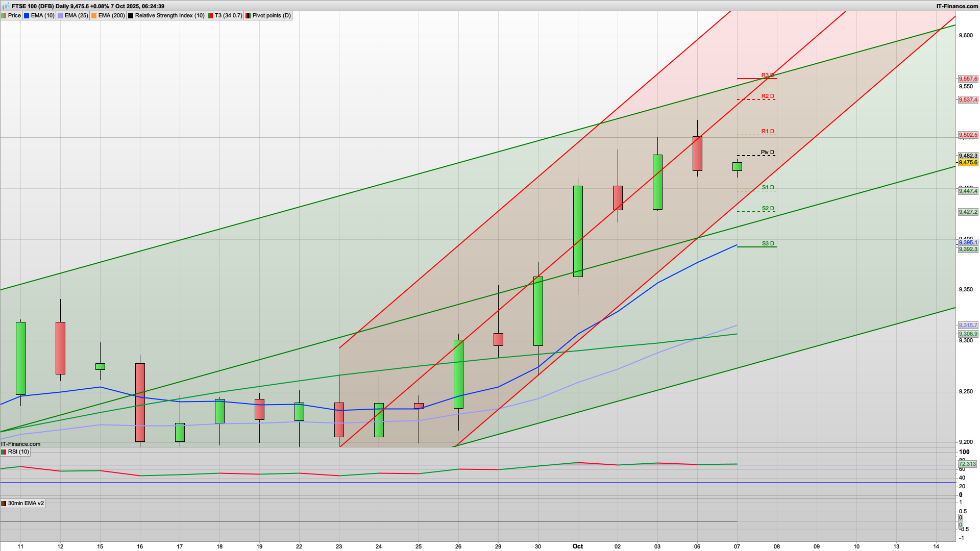Click the Piv D pivot line label

767,152
